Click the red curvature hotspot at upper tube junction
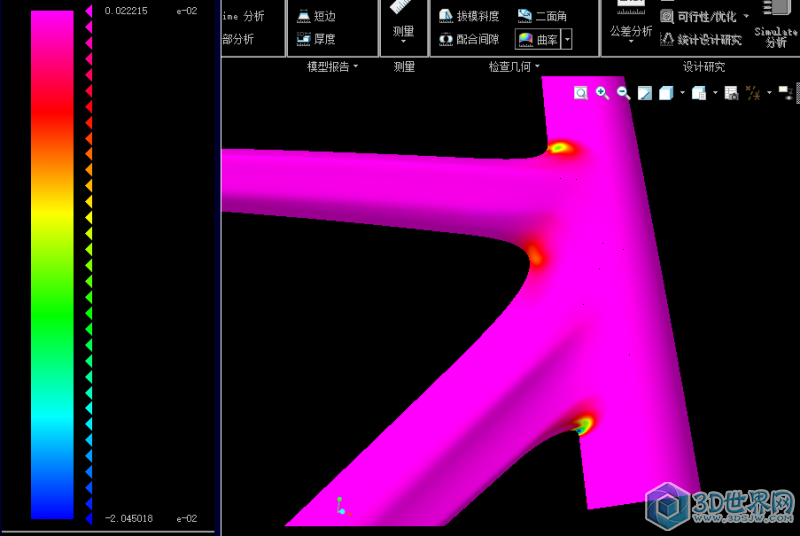800x536 pixels. tap(560, 148)
